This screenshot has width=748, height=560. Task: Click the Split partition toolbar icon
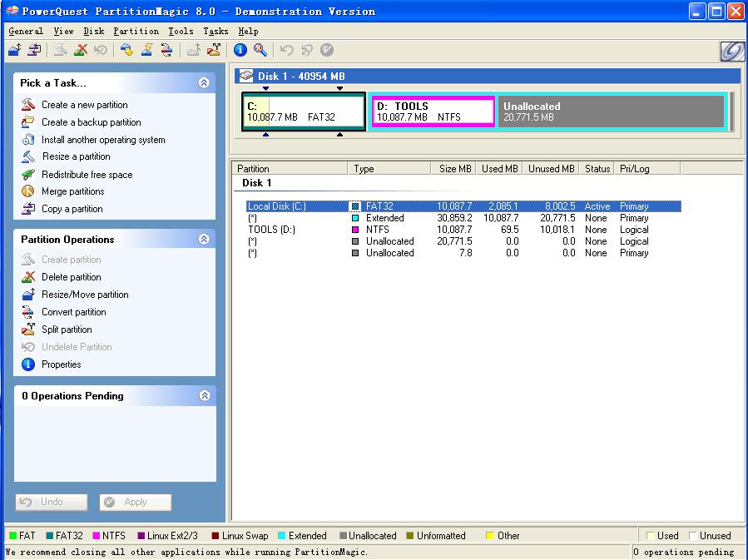214,50
